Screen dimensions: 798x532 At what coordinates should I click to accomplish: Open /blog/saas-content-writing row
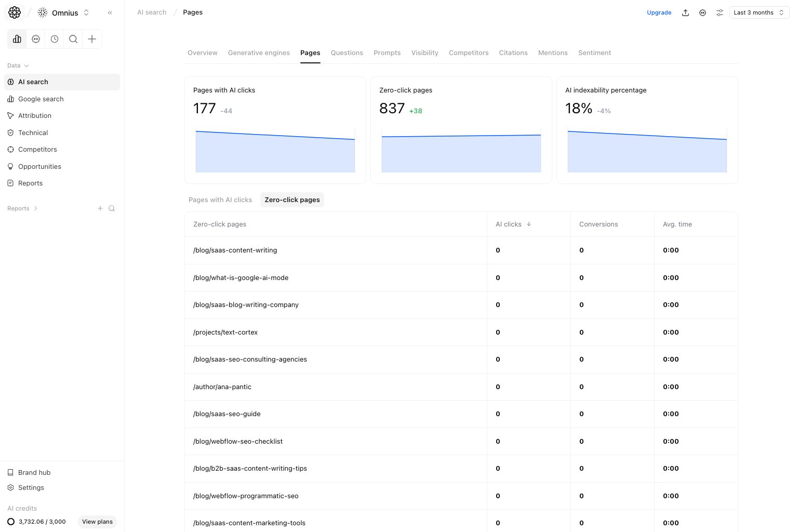(x=461, y=250)
